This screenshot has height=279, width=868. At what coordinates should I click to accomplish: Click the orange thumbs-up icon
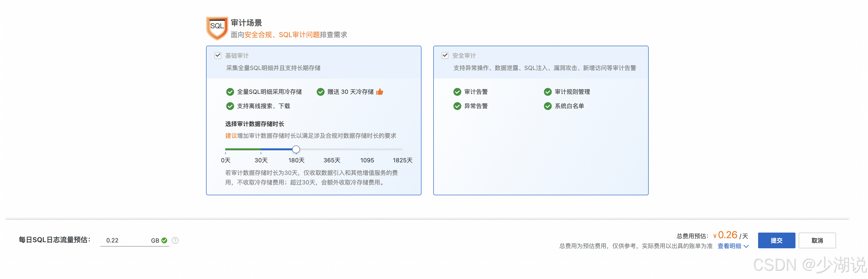pos(380,92)
